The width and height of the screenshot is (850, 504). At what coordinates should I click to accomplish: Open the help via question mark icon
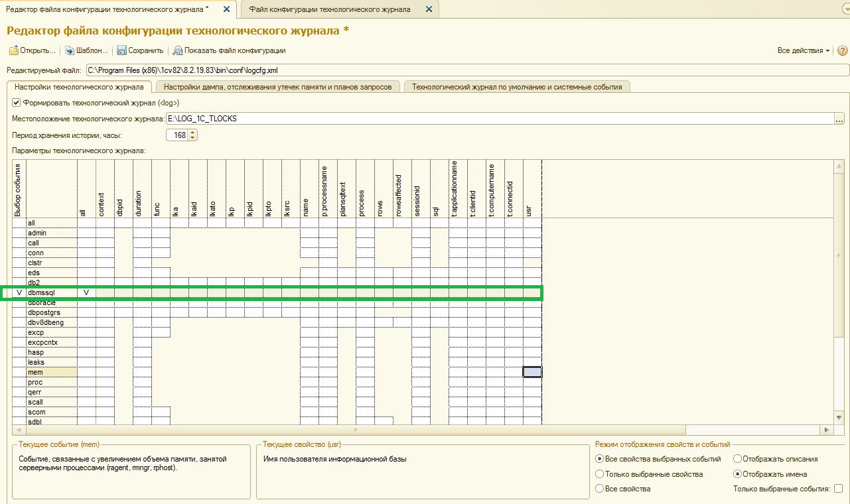click(x=843, y=50)
